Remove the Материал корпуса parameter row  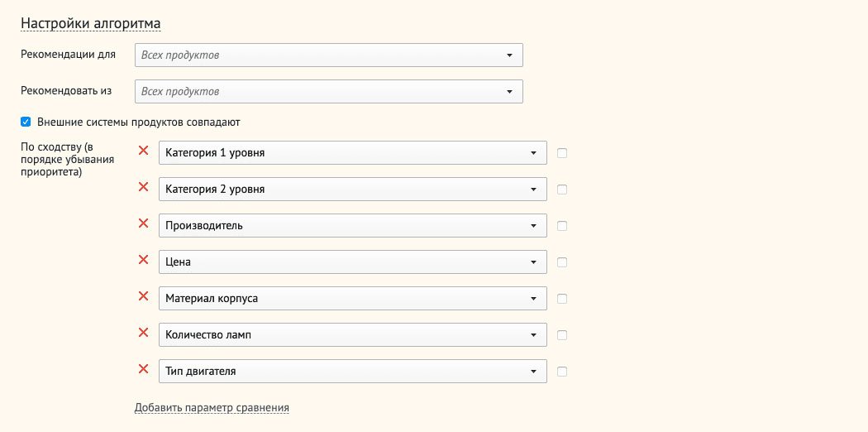pos(143,296)
